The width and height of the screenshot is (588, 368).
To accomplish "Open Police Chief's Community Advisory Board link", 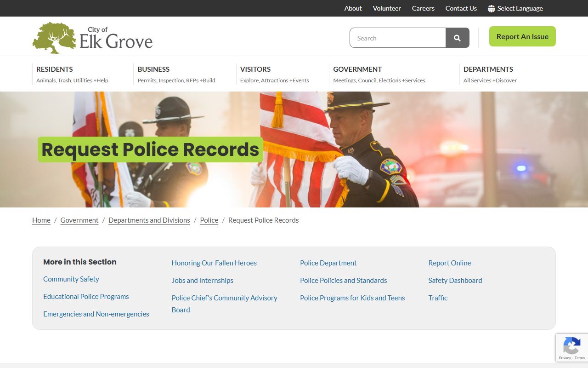I will coord(225,304).
